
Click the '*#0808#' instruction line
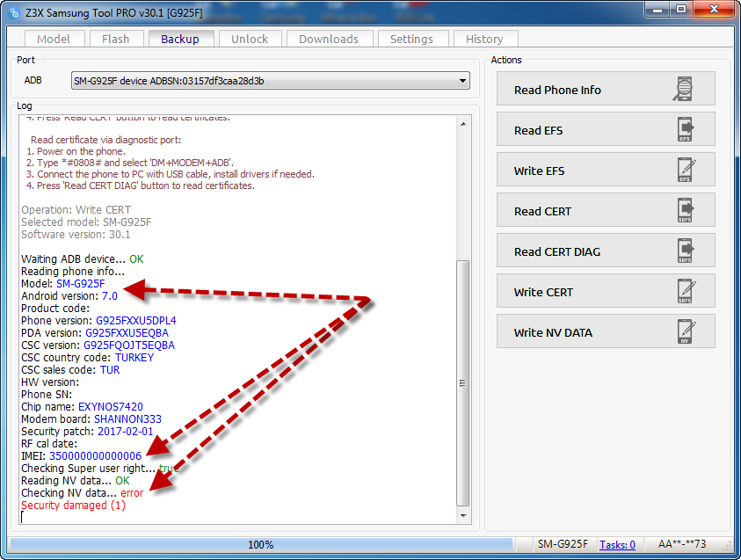tap(130, 163)
